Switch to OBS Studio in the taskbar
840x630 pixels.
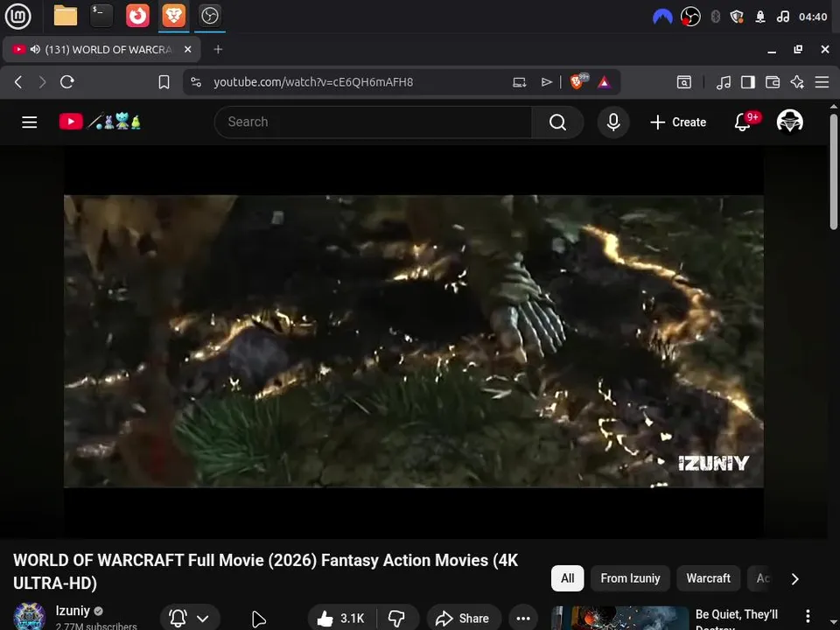point(209,16)
